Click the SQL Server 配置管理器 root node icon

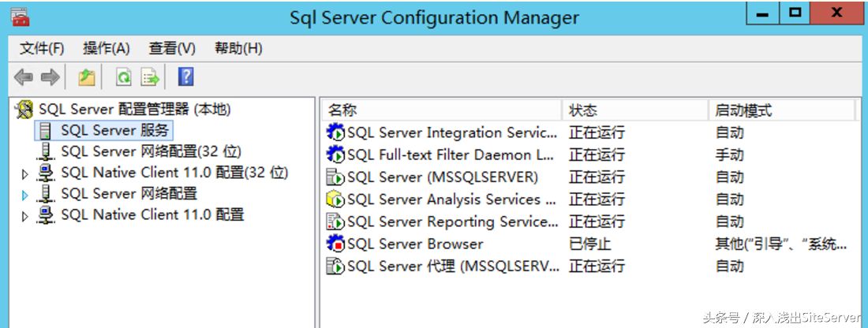pyautogui.click(x=24, y=110)
